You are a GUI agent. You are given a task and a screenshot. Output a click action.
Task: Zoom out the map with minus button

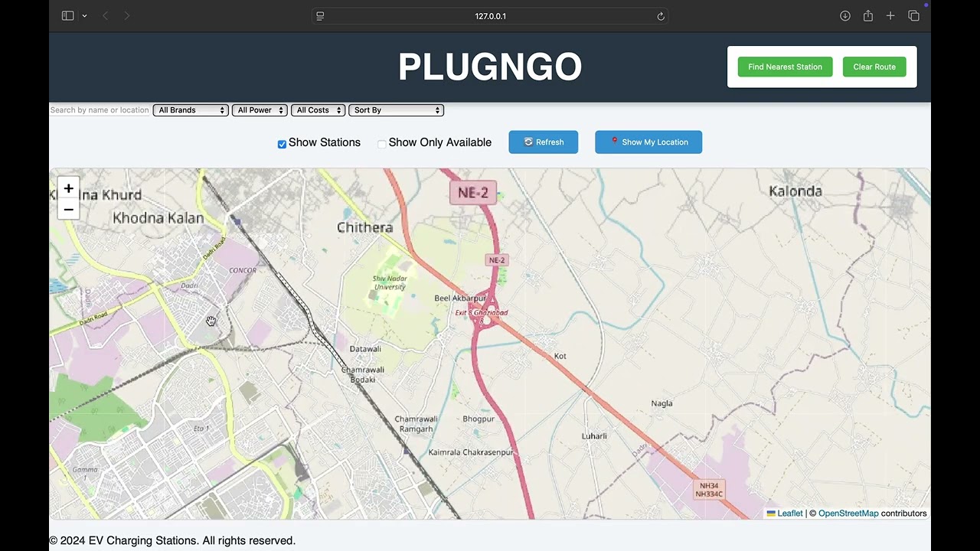68,209
